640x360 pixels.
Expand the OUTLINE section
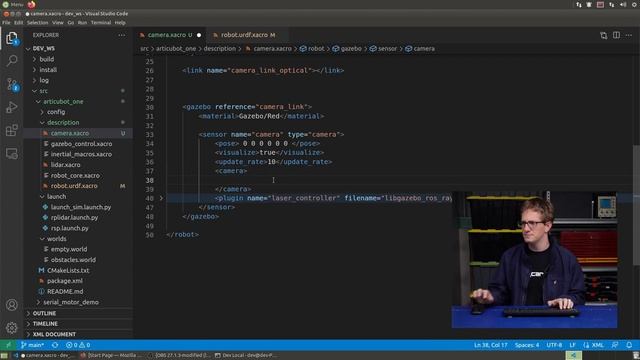coord(44,313)
